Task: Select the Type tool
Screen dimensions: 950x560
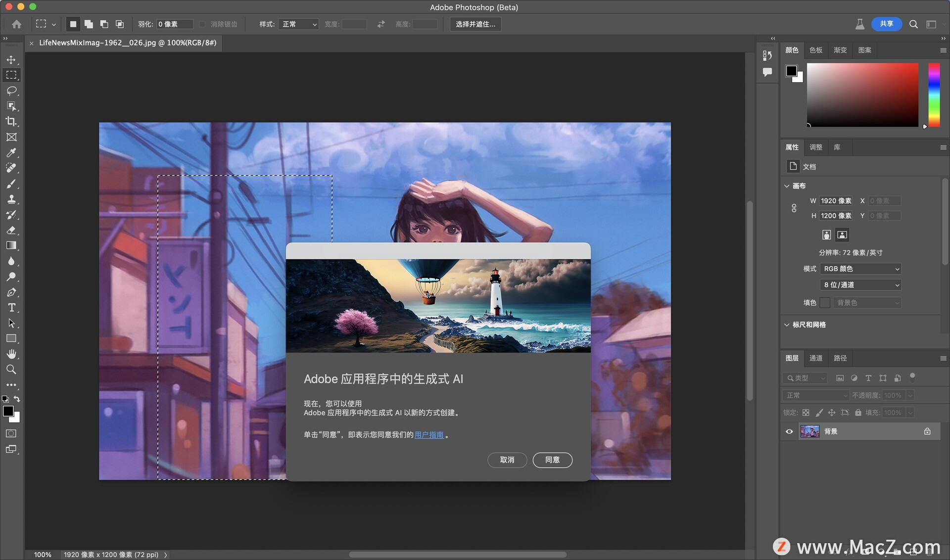Action: pyautogui.click(x=12, y=308)
